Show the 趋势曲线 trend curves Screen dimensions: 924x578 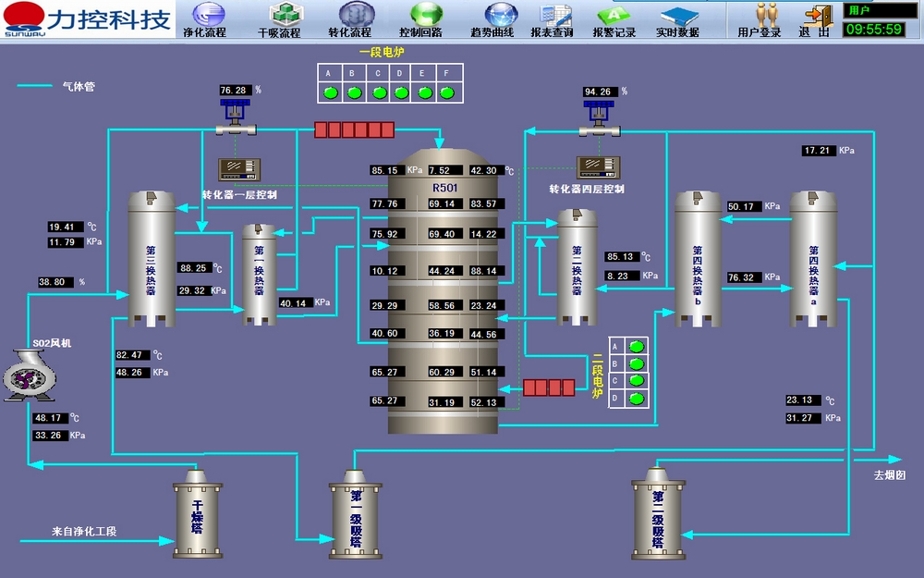[x=499, y=19]
